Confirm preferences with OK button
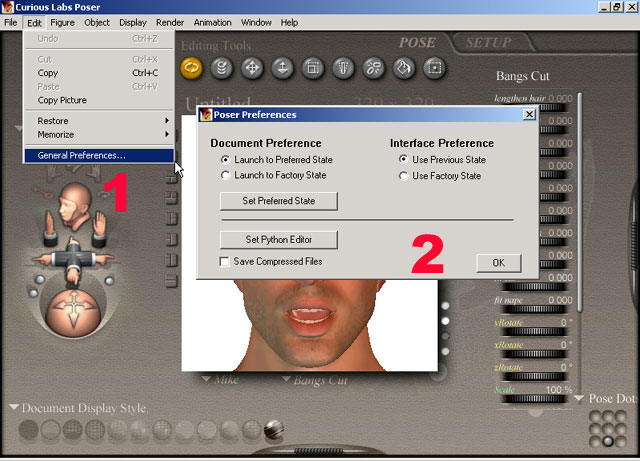 [x=498, y=263]
